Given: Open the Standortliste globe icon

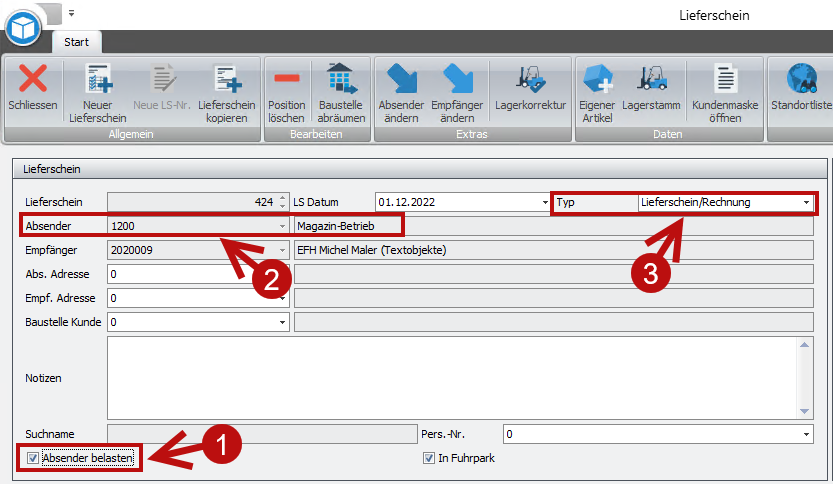Looking at the screenshot, I should (802, 79).
